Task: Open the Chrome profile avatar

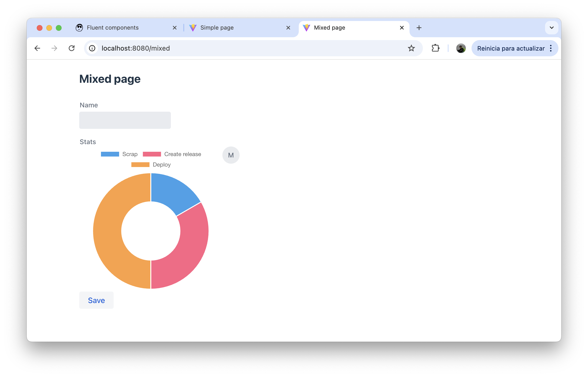Action: (461, 48)
